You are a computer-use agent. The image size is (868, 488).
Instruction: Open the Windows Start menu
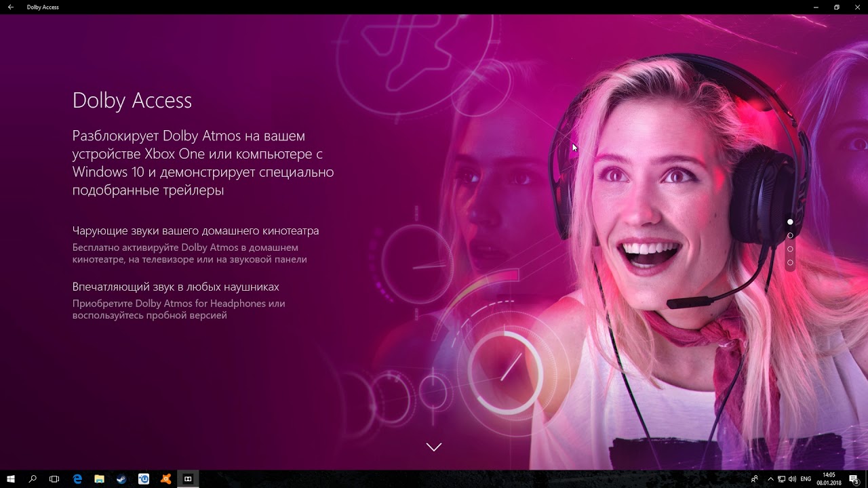(11, 479)
